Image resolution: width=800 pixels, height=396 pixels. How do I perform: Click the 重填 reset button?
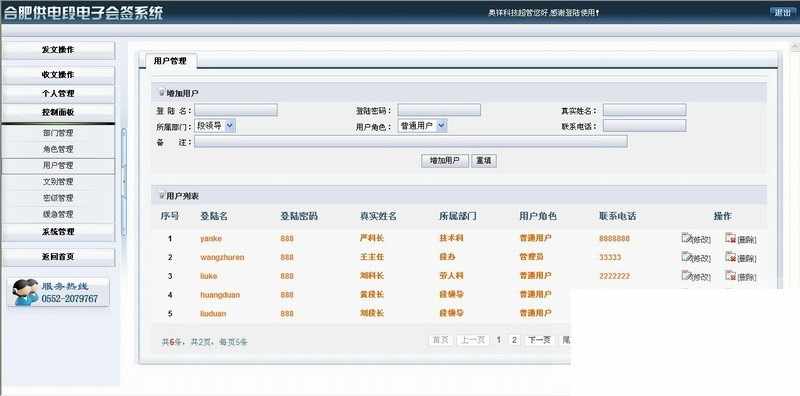point(484,161)
